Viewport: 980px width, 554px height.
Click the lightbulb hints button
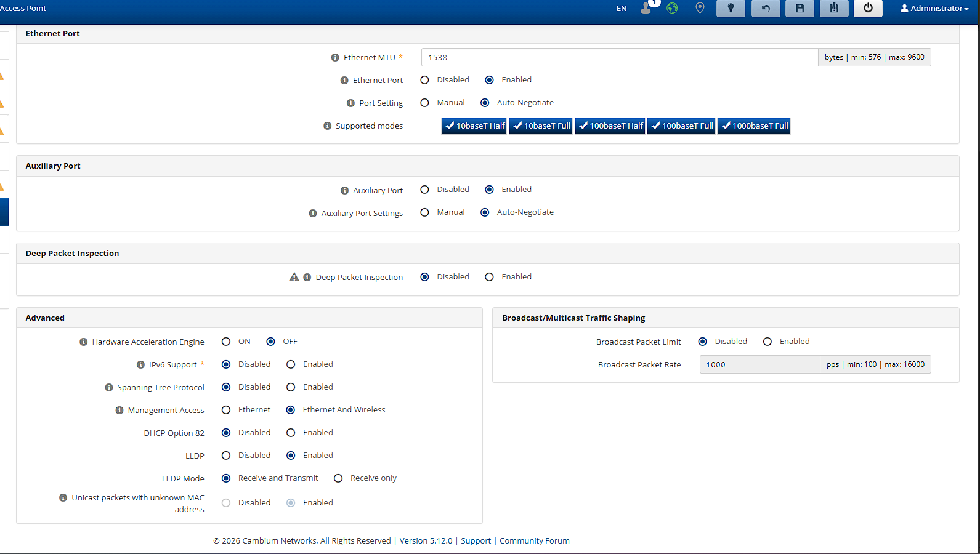click(731, 8)
